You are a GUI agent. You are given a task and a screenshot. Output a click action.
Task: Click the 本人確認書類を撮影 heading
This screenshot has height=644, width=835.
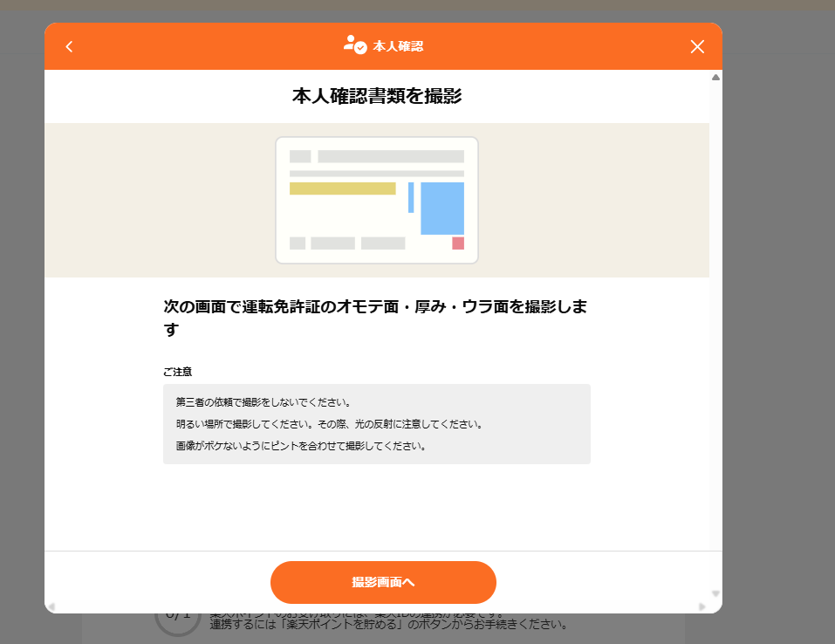tap(377, 96)
